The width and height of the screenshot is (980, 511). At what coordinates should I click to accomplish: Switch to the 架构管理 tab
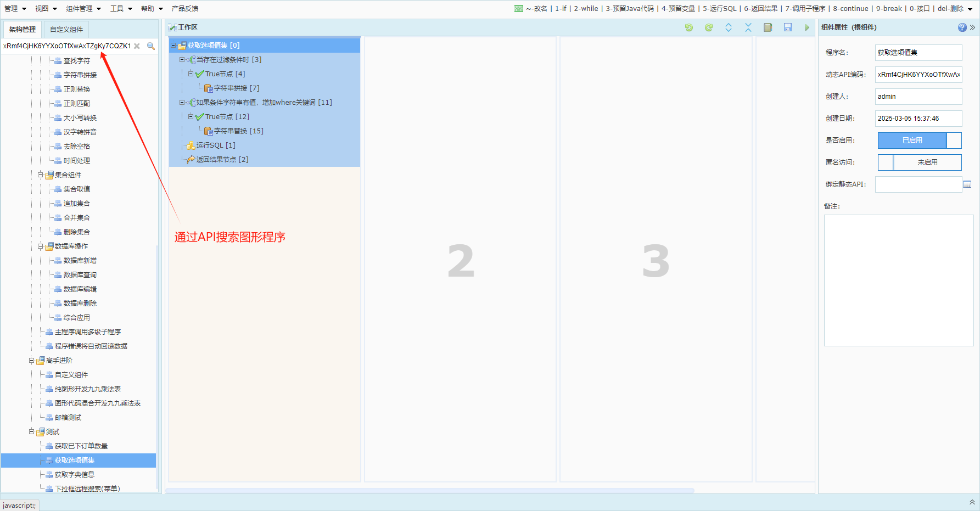pyautogui.click(x=23, y=30)
